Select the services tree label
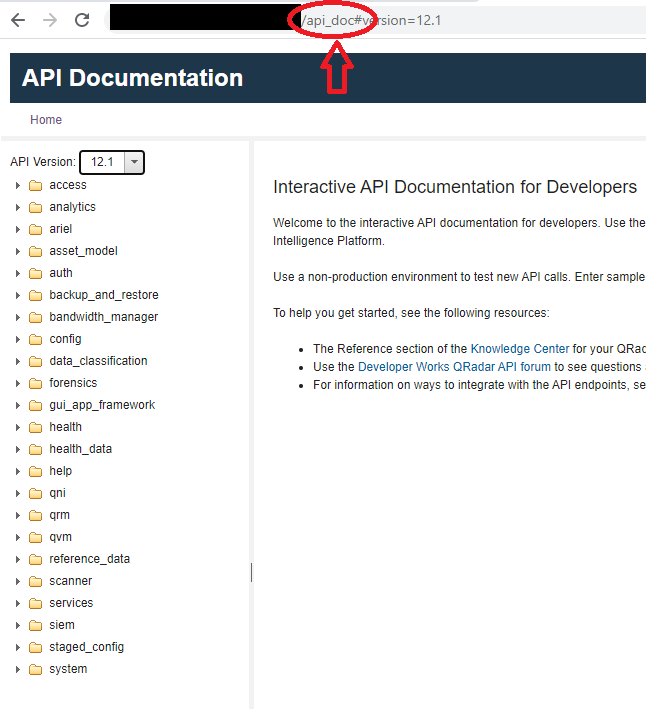646x709 pixels. point(71,603)
